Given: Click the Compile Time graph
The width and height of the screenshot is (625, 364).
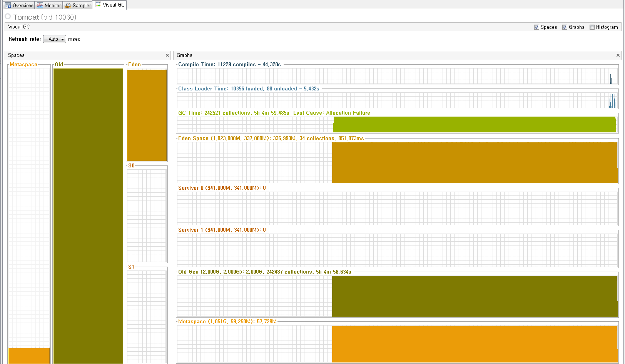Looking at the screenshot, I should (x=397, y=76).
